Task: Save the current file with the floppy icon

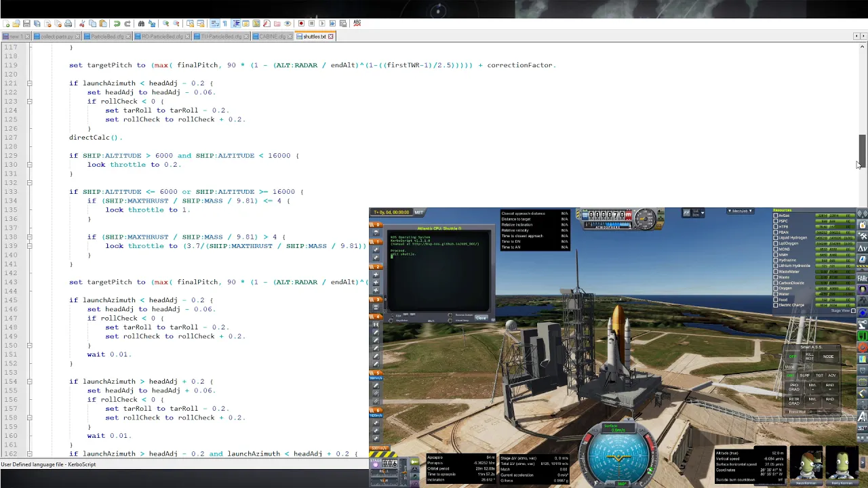Action: pos(26,23)
